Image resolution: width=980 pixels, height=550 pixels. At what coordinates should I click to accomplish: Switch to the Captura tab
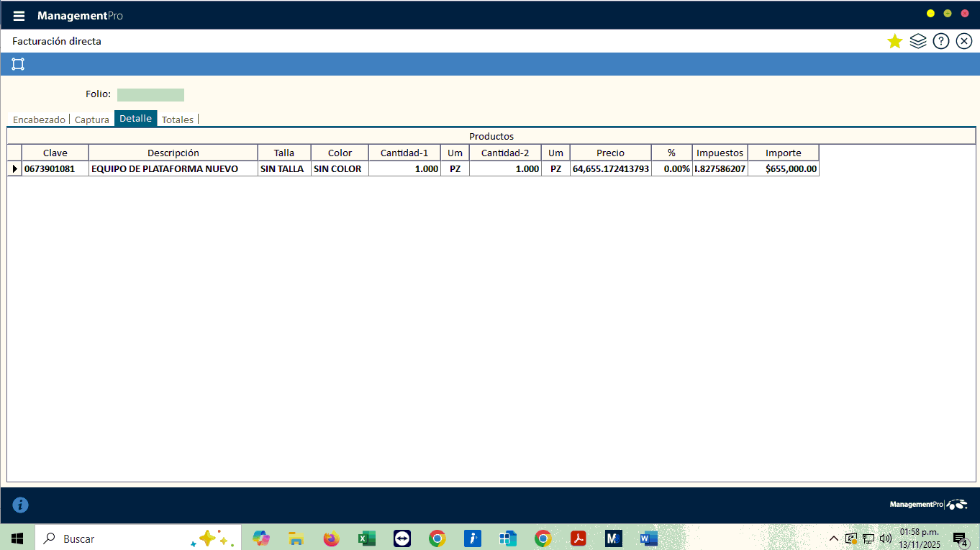92,120
